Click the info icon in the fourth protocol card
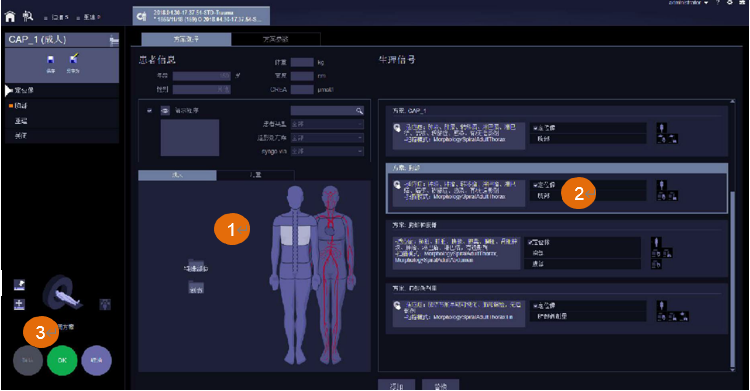Viewport: 750px width, 391px height. coord(397,305)
